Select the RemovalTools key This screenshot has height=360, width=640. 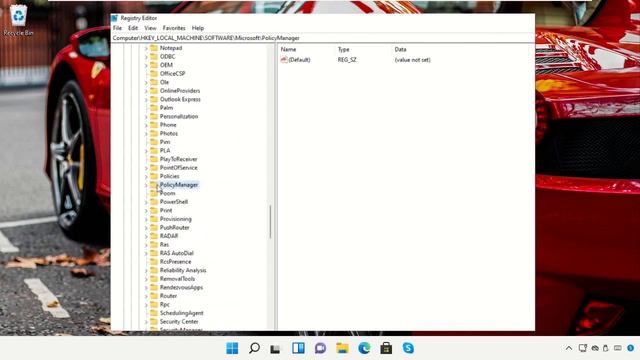pyautogui.click(x=177, y=279)
